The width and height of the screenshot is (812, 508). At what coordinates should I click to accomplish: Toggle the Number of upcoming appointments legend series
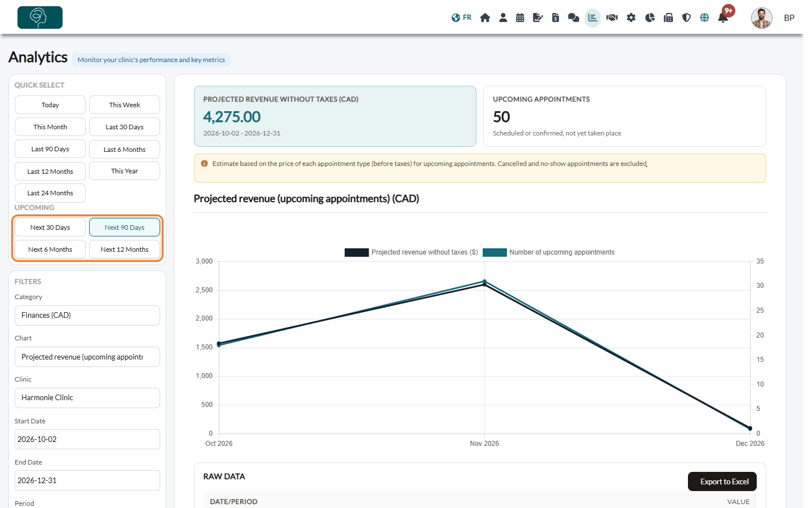[549, 252]
